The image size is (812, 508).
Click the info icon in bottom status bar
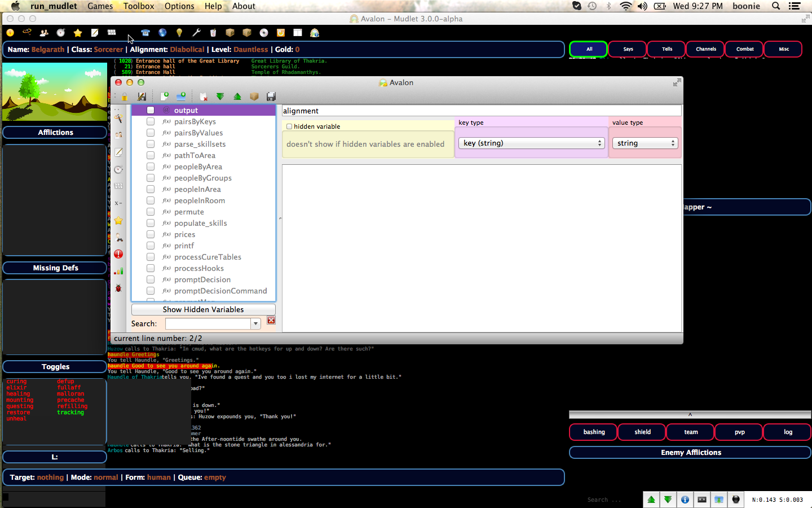click(685, 500)
